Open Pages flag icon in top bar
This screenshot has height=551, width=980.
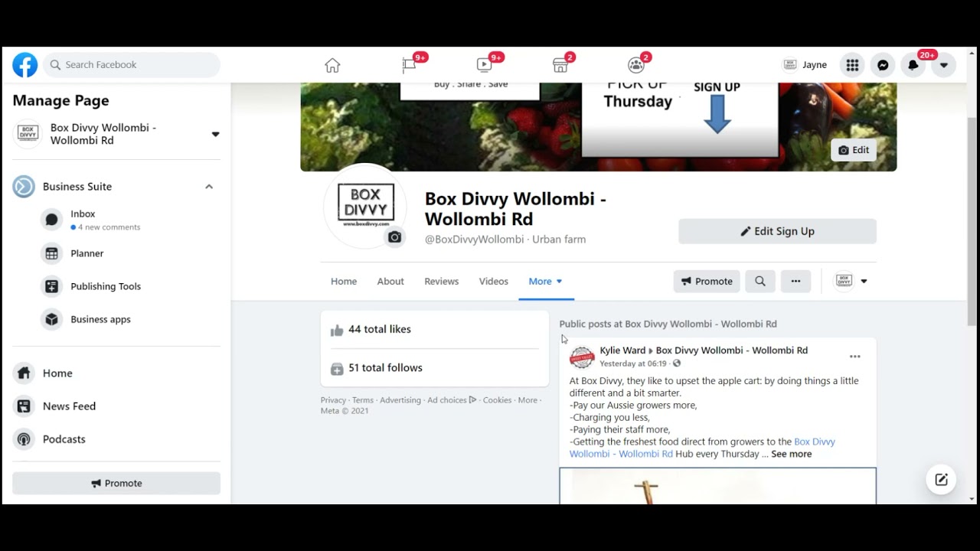point(409,65)
